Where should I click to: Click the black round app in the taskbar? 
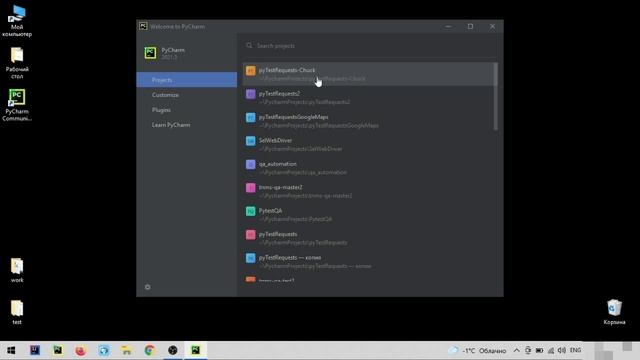point(173,350)
